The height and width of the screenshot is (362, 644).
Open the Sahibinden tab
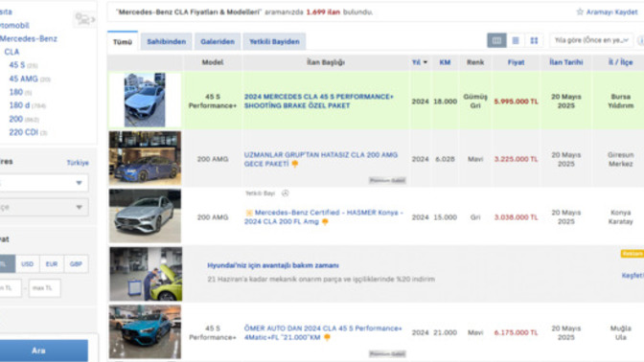point(167,41)
